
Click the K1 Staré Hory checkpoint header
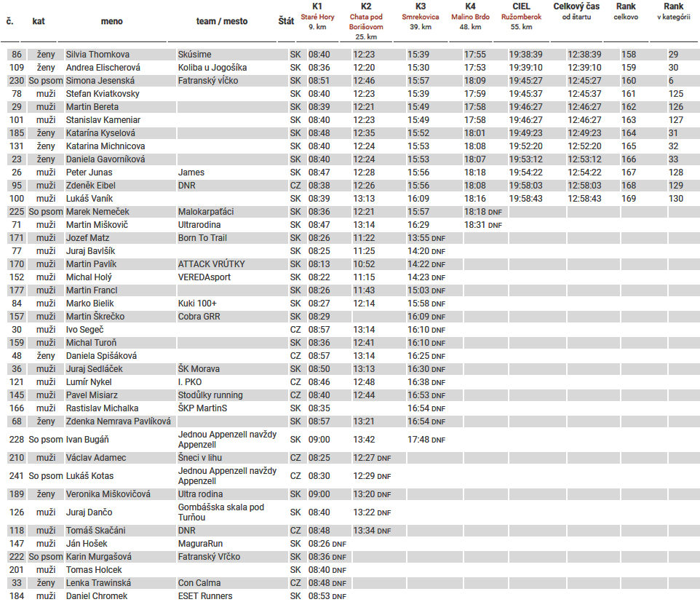[317, 16]
